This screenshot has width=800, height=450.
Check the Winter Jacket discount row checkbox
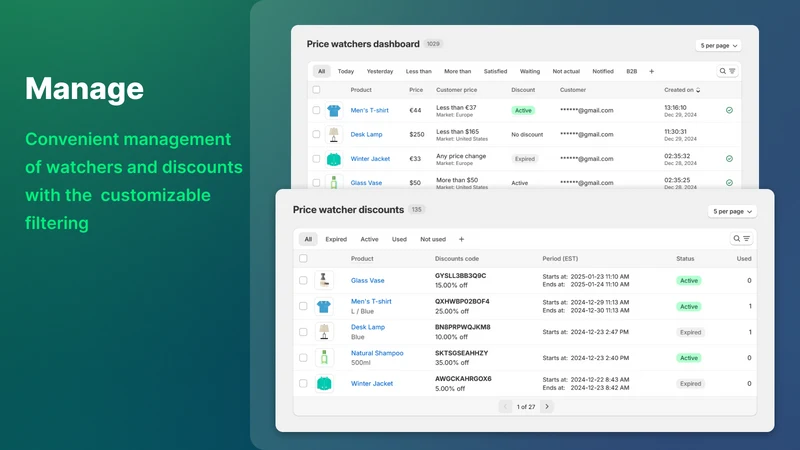[x=303, y=383]
